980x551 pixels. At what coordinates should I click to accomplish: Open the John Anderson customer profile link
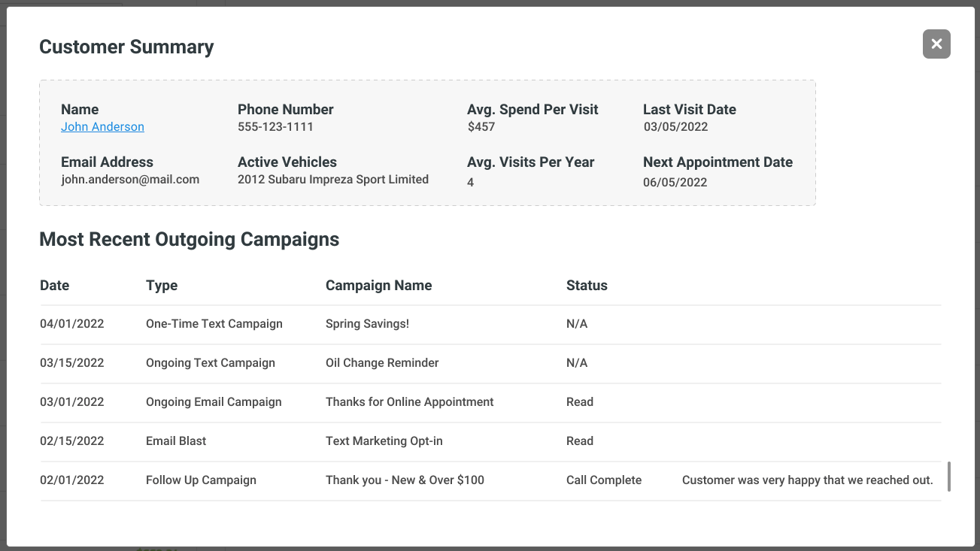point(102,126)
